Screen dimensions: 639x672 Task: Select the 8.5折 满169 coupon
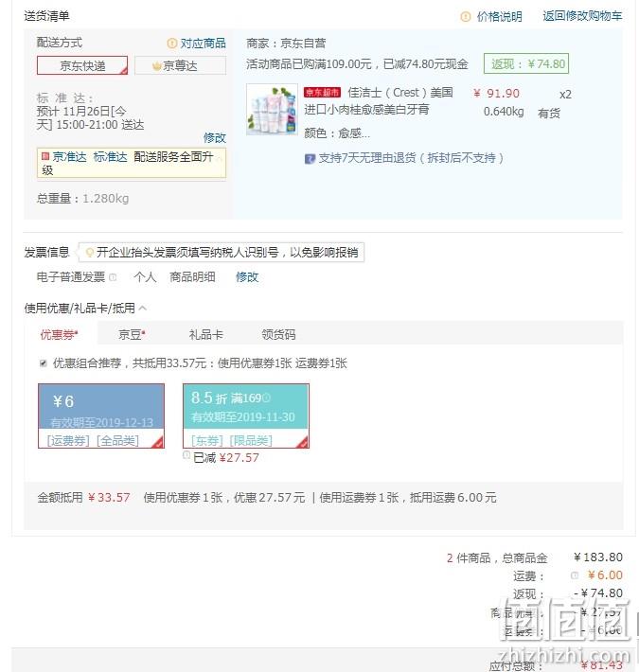pyautogui.click(x=245, y=416)
